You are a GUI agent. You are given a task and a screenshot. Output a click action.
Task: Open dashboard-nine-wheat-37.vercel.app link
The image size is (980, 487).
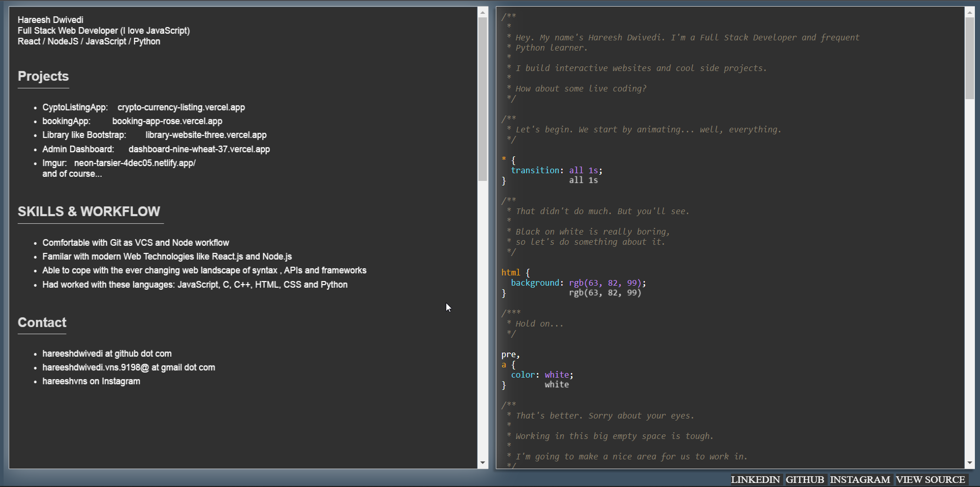coord(199,149)
